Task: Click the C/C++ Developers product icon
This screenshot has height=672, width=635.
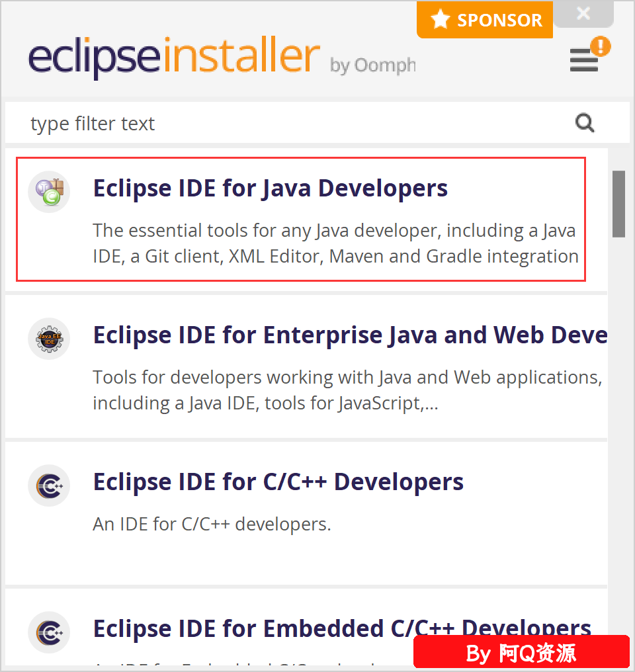Action: pyautogui.click(x=49, y=485)
